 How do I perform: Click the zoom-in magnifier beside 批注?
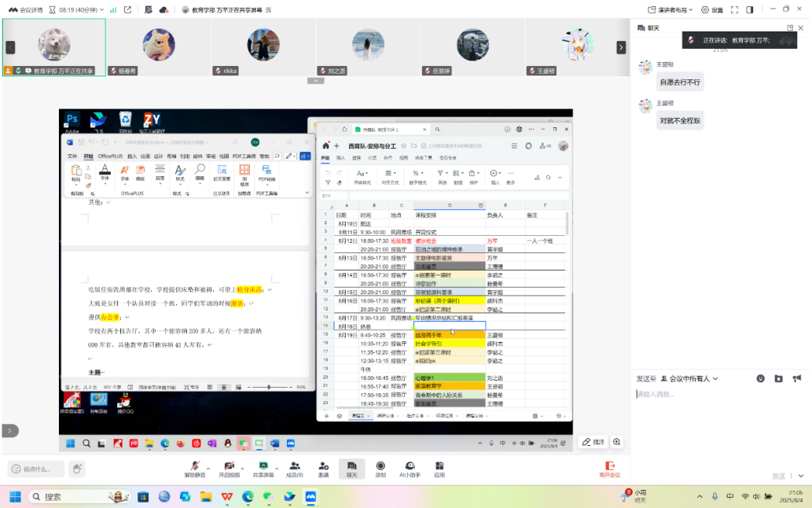tap(617, 442)
